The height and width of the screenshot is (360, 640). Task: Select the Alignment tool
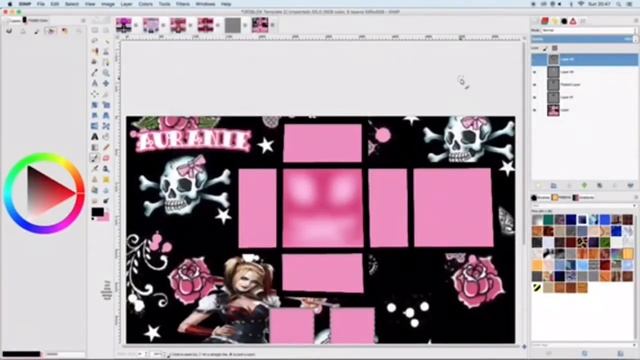click(x=95, y=94)
